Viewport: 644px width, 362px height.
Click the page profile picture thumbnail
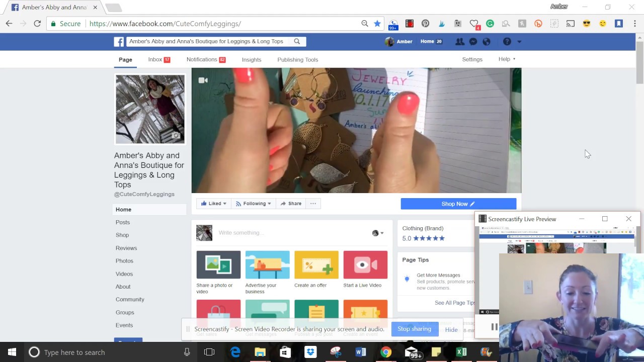[x=150, y=109]
